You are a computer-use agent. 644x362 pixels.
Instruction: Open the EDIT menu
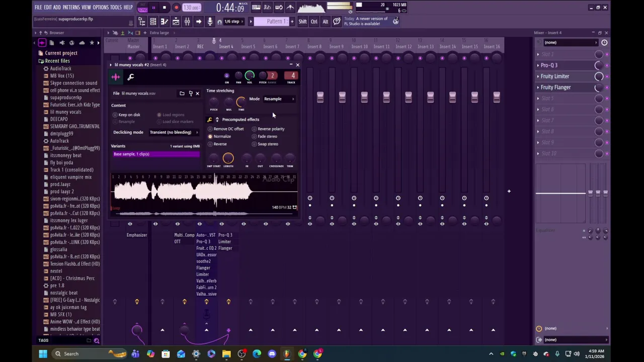pyautogui.click(x=48, y=8)
